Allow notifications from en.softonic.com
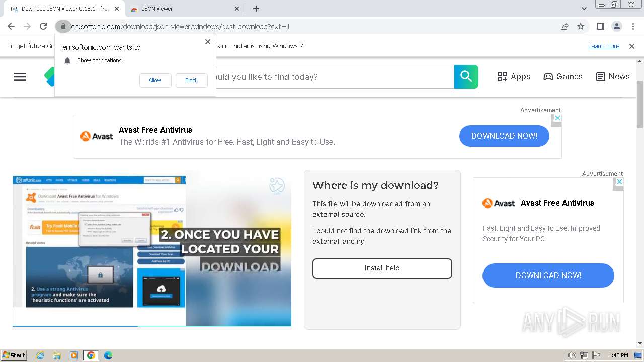The width and height of the screenshot is (644, 362). [x=155, y=80]
